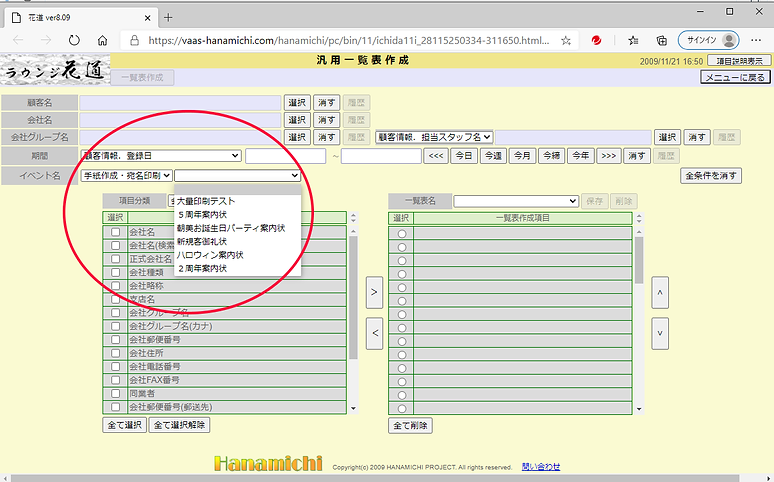The width and height of the screenshot is (774, 482).
Task: Select the 花道 ver8.09 tab
Action: pyautogui.click(x=81, y=18)
